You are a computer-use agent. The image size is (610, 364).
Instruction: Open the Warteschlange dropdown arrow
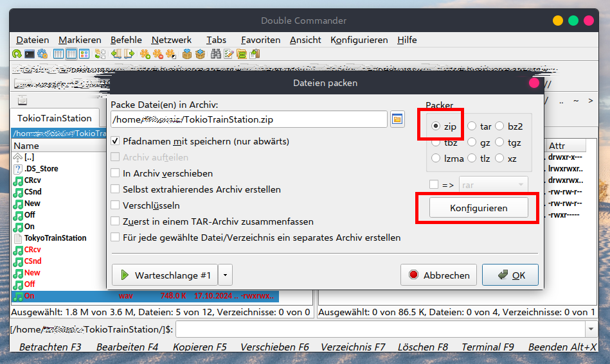[225, 275]
